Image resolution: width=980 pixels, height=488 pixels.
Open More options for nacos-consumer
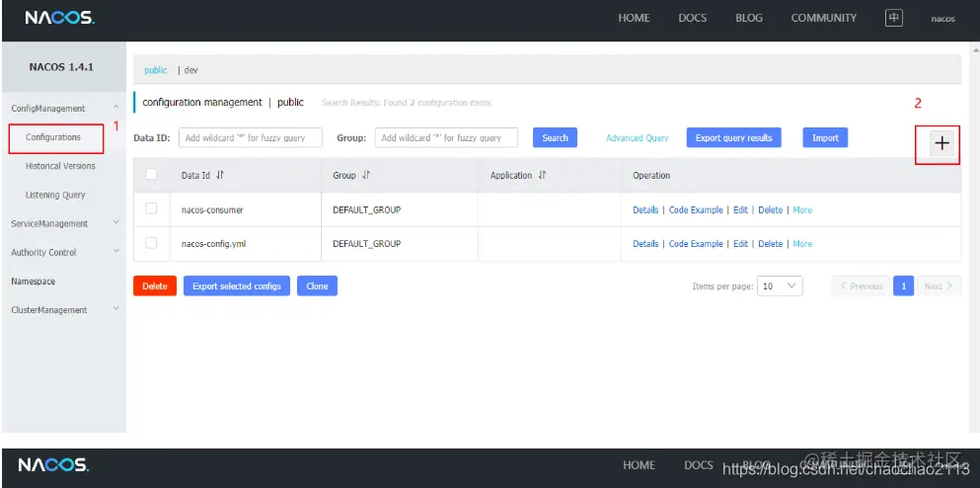802,210
